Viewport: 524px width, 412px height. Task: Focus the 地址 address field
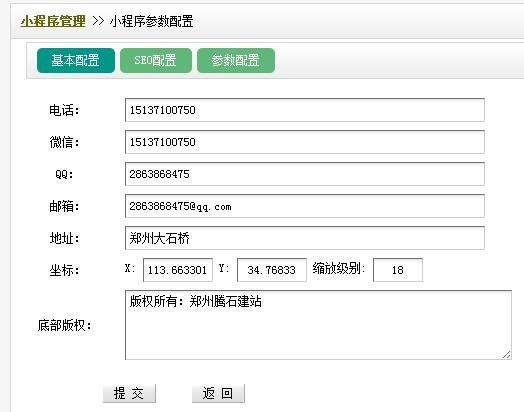tap(305, 238)
